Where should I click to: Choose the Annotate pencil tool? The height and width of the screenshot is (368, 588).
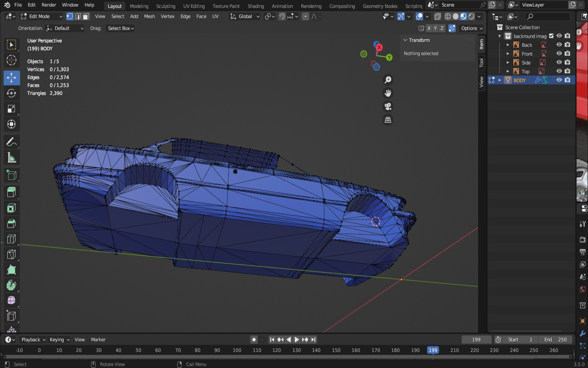tap(11, 142)
